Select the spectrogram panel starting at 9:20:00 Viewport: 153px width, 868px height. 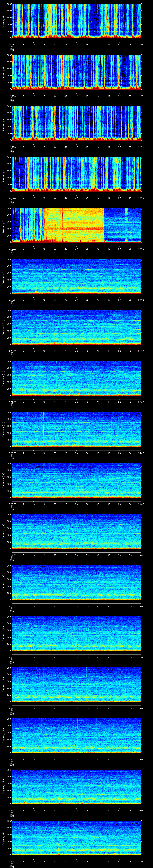(77, 327)
